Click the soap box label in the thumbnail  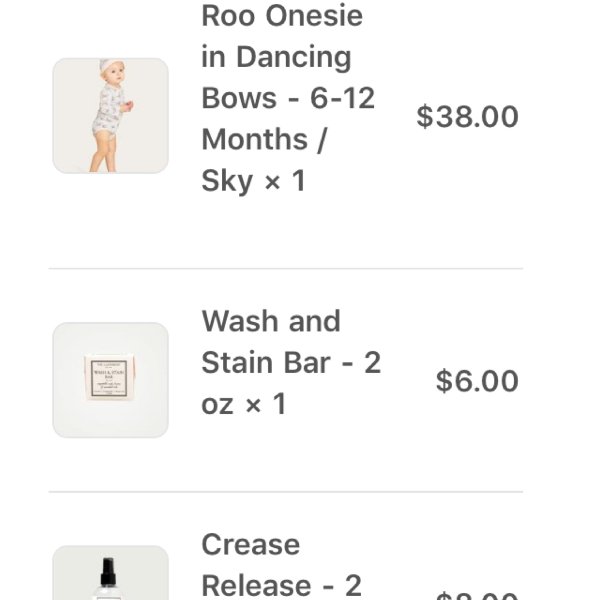tap(109, 378)
